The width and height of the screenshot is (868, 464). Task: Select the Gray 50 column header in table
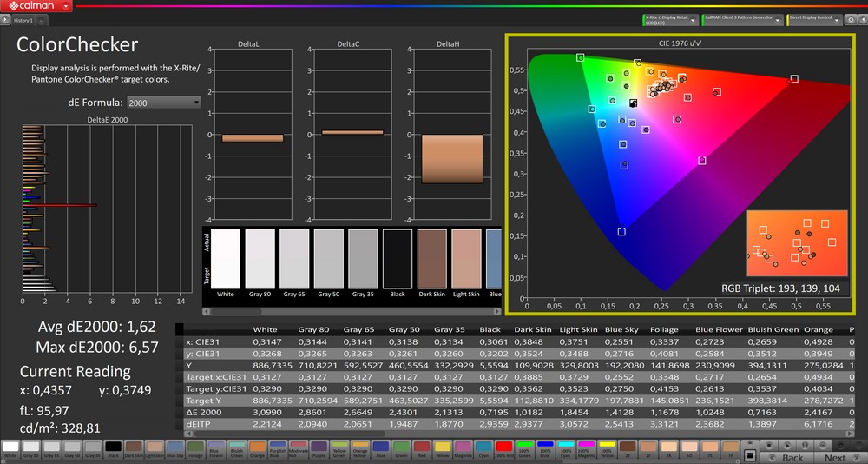coord(404,330)
